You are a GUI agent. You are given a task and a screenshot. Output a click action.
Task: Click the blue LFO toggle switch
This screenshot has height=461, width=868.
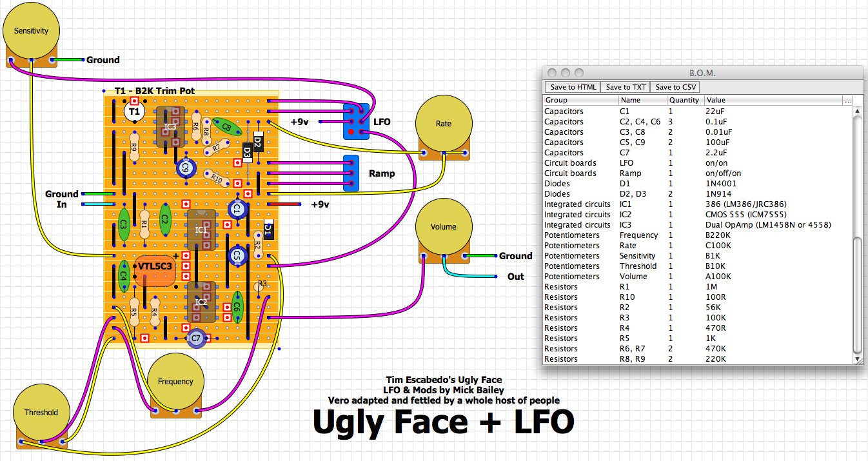click(x=355, y=121)
